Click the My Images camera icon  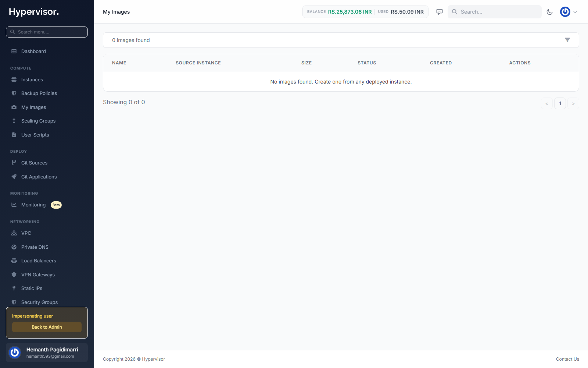(14, 107)
